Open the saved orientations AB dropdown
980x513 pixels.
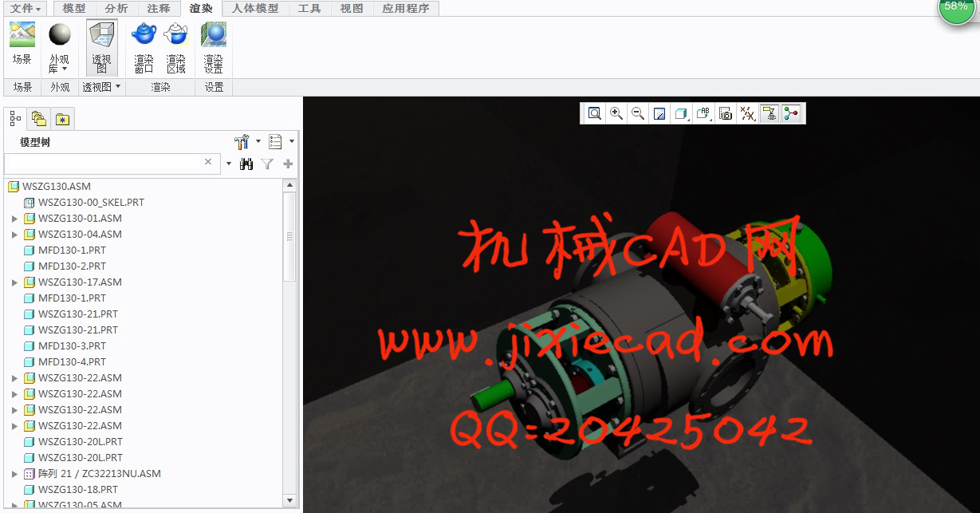703,114
